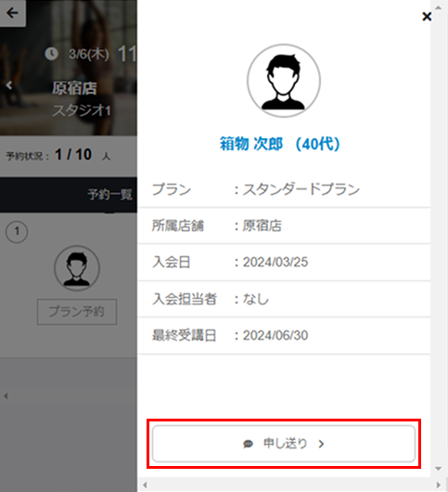The image size is (448, 492).
Task: Click reservation slot number 1 circle
Action: click(17, 231)
